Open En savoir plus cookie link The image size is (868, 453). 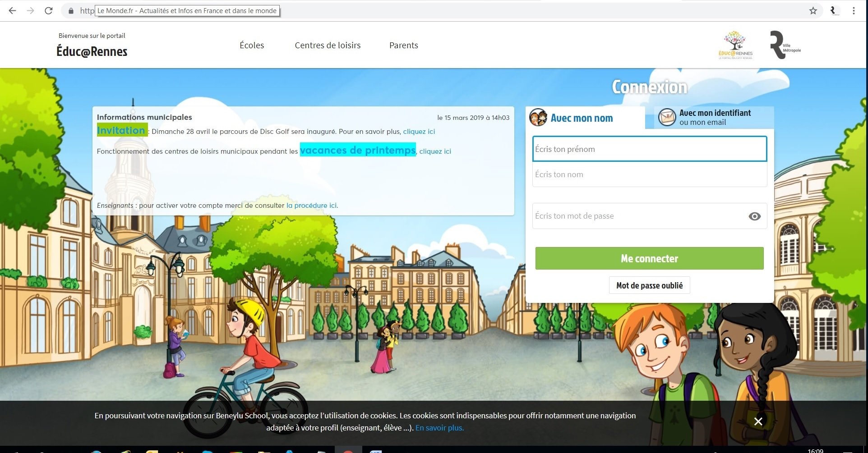point(439,428)
